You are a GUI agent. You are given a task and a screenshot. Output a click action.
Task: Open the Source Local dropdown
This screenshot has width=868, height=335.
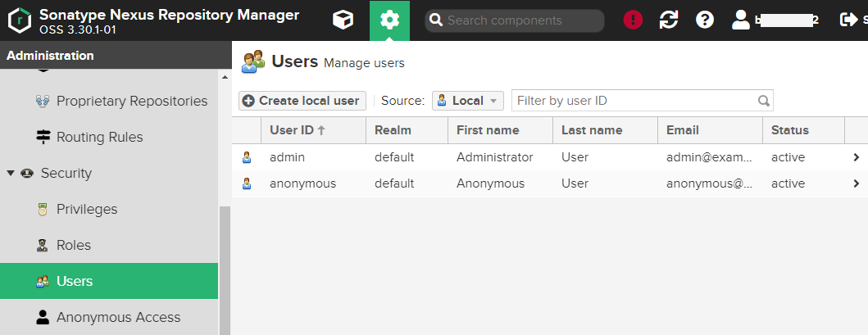point(468,101)
